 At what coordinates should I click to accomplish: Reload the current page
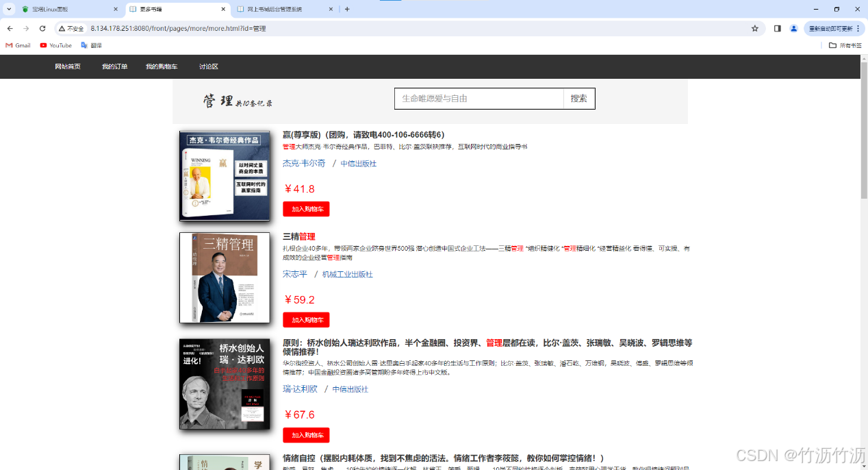[42, 29]
